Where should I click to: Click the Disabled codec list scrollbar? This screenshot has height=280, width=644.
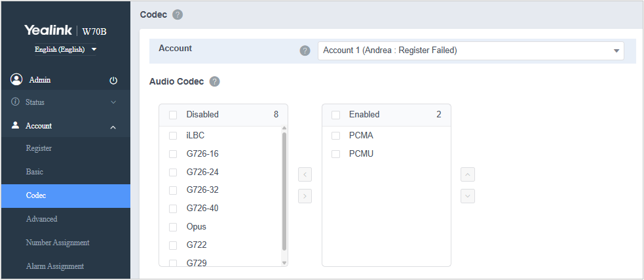284,190
